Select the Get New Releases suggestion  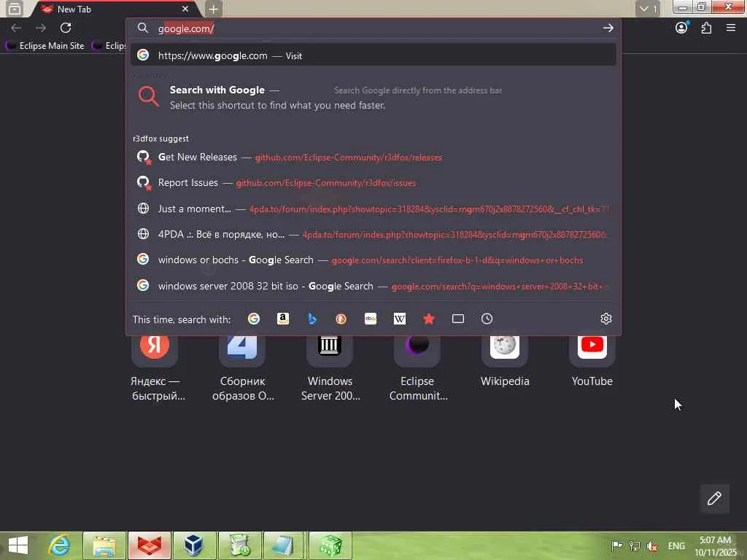click(373, 157)
